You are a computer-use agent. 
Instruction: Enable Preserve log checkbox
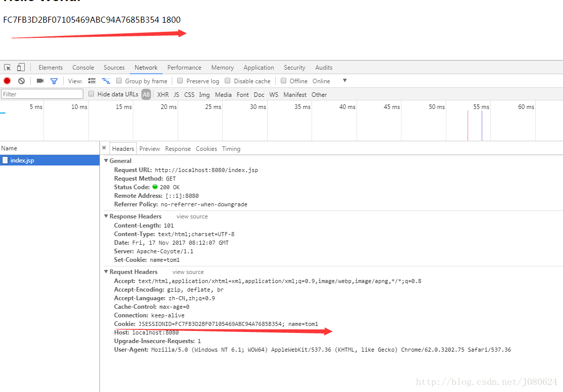[x=180, y=81]
